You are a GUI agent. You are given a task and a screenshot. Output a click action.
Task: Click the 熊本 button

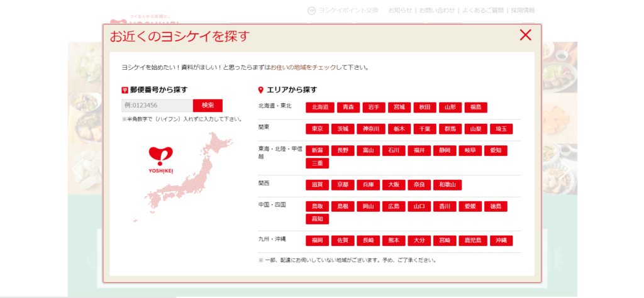tap(394, 241)
